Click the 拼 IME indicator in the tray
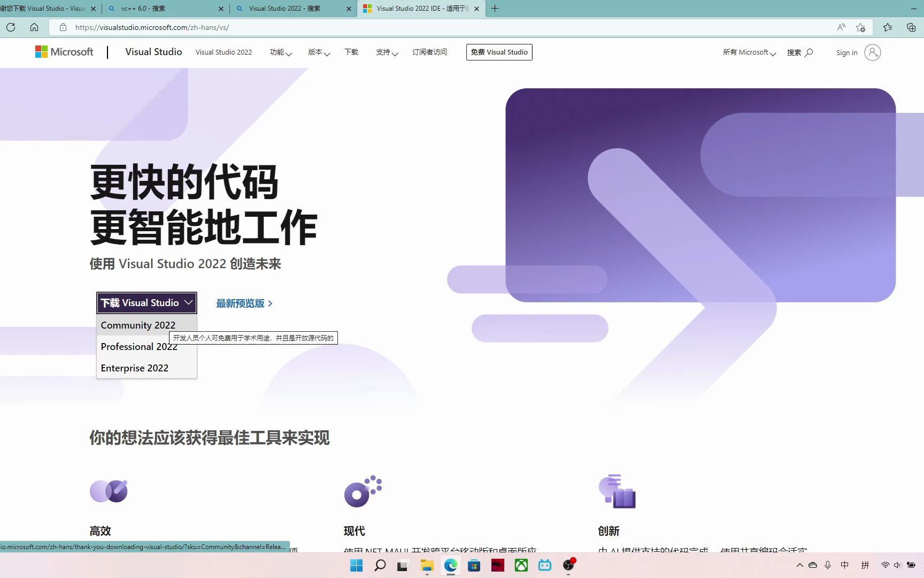The width and height of the screenshot is (924, 578). (x=865, y=565)
